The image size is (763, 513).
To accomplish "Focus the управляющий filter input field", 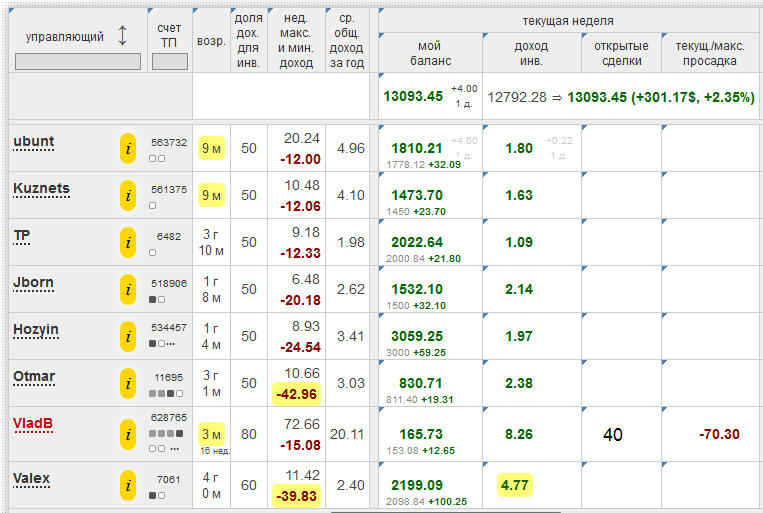I will [78, 62].
